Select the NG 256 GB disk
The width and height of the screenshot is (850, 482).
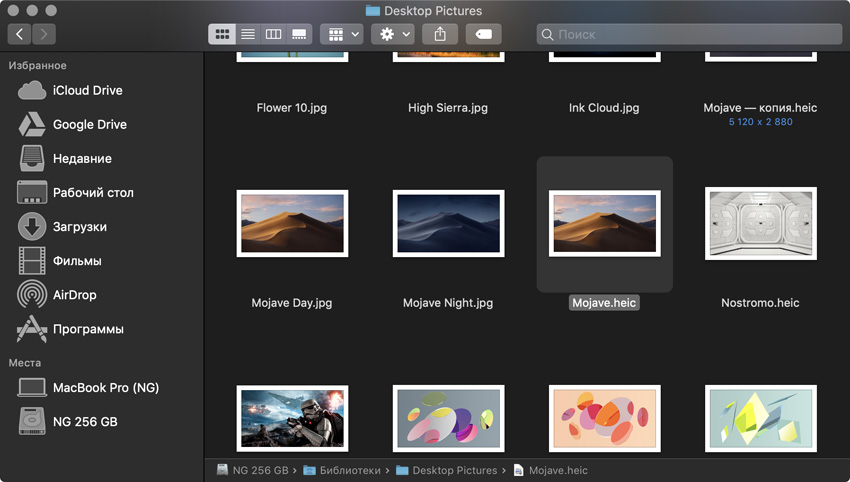click(x=85, y=422)
